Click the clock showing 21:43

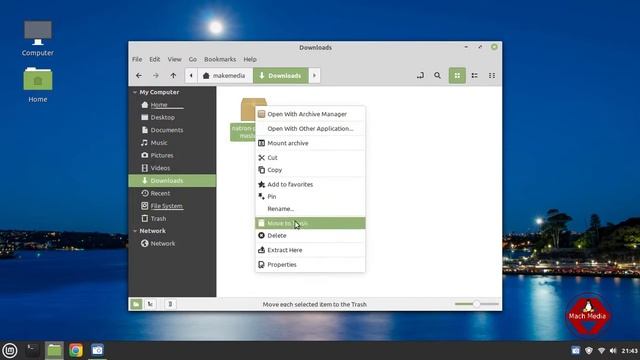(629, 351)
